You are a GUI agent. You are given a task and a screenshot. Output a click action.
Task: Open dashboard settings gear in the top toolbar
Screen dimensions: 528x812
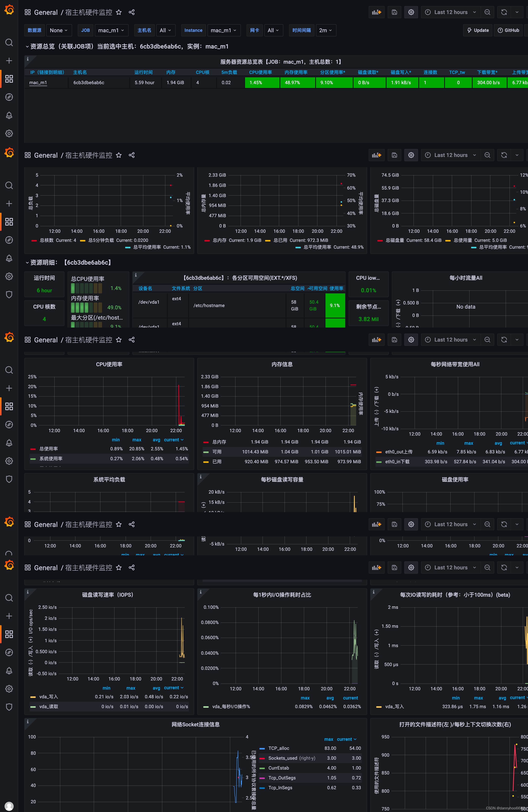[x=411, y=12]
